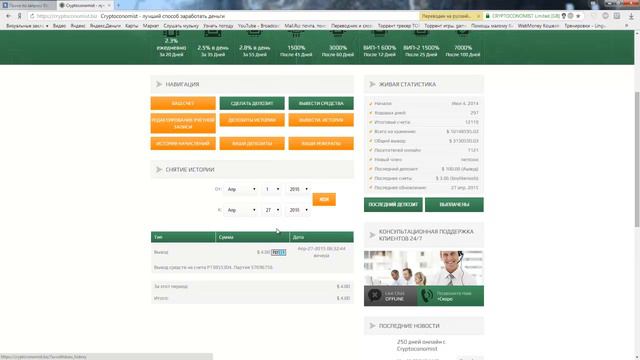Viewport: 640px width, 360px height.
Task: Click the ВЫПЛАЧЕНЫ button
Action: (454, 204)
